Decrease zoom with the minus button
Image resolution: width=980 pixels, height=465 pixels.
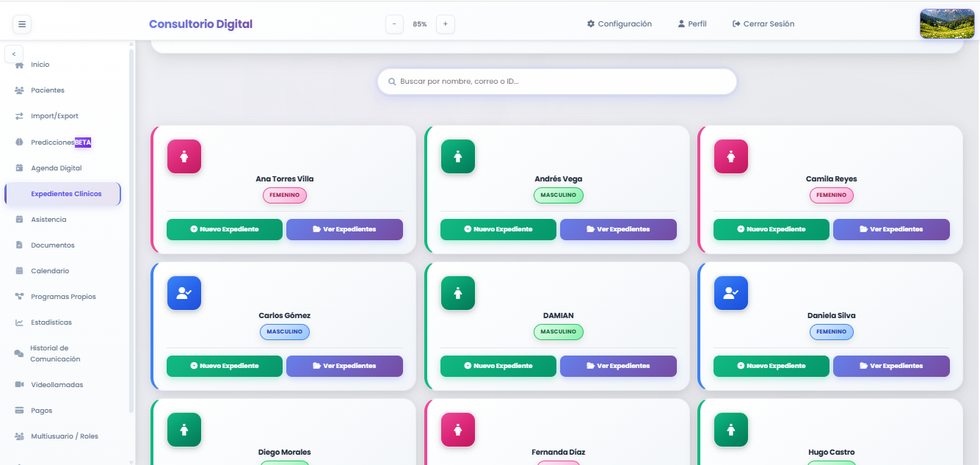tap(395, 24)
